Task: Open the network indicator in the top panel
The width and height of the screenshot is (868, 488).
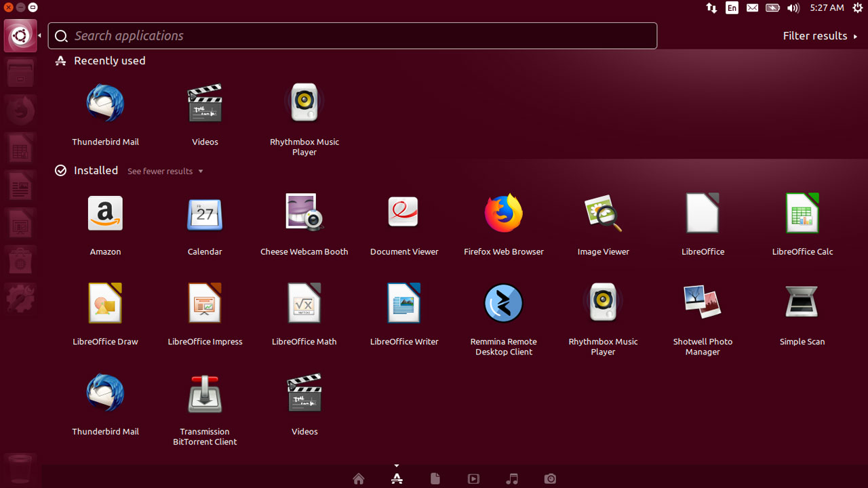Action: [711, 8]
